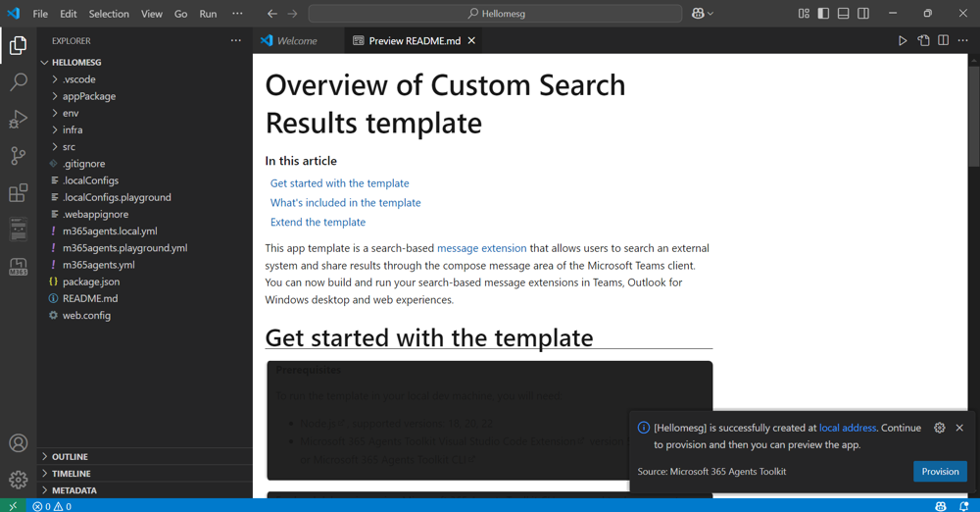Viewport: 980px width, 512px height.
Task: Open the Accounts menu icon
Action: [x=19, y=443]
